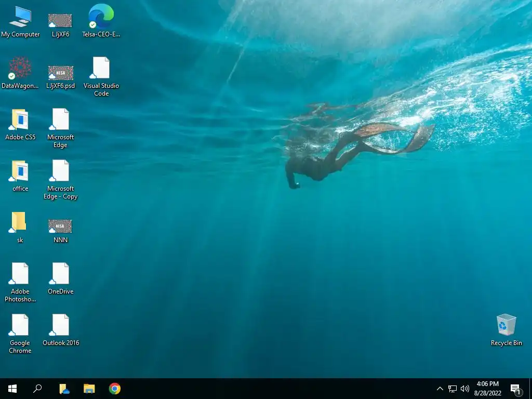
Task: Open the Windows Start menu
Action: pyautogui.click(x=12, y=389)
